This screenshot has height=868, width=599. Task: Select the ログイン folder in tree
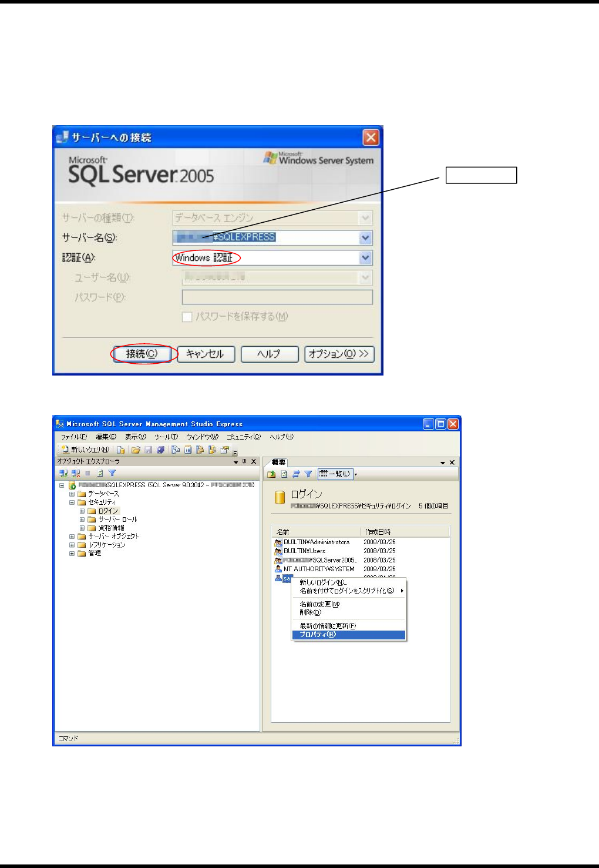click(x=108, y=511)
